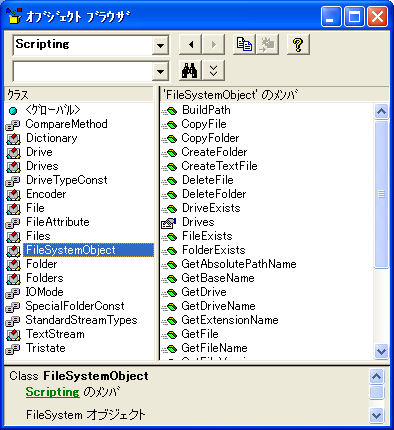Select the Dictionary class
The image size is (394, 430).
pyautogui.click(x=52, y=138)
